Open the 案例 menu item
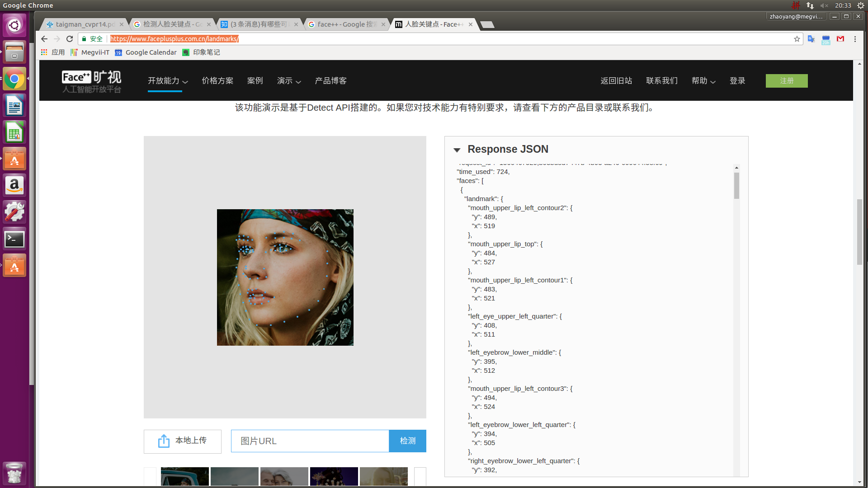The width and height of the screenshot is (868, 488). (x=255, y=81)
